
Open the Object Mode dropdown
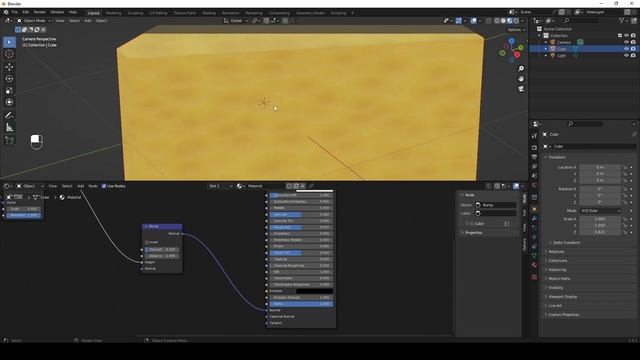point(34,20)
